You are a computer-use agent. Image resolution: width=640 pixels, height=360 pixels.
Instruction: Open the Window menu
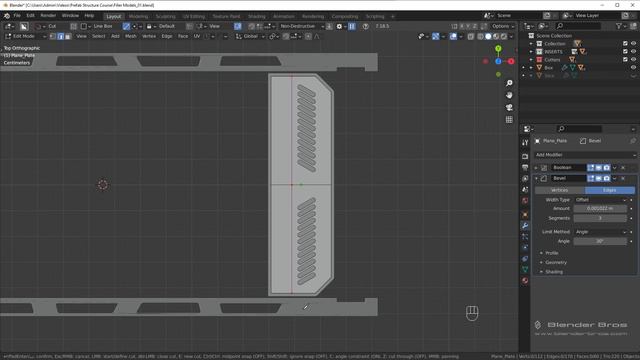tap(70, 16)
